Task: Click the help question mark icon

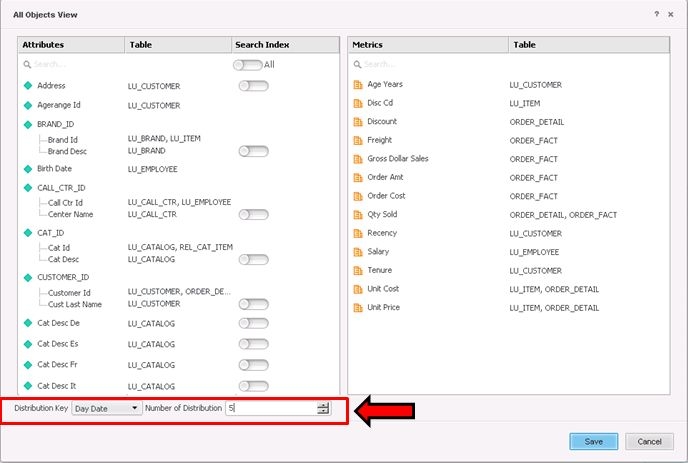Action: coord(657,15)
